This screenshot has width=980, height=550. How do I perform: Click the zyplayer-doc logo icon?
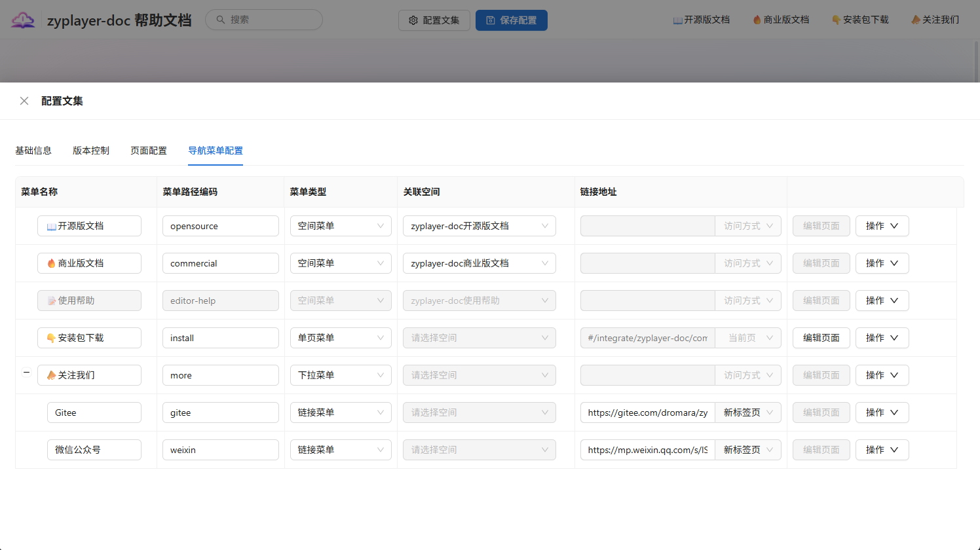pyautogui.click(x=23, y=20)
